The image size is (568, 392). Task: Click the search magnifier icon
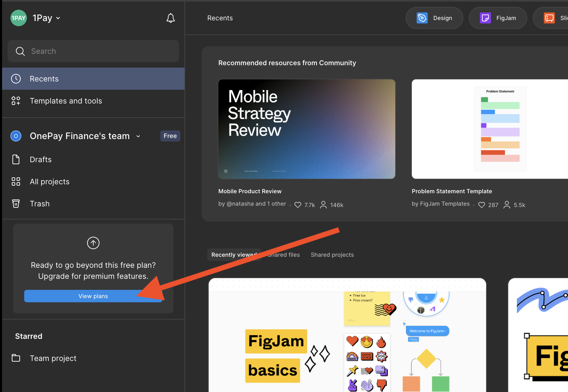click(20, 51)
